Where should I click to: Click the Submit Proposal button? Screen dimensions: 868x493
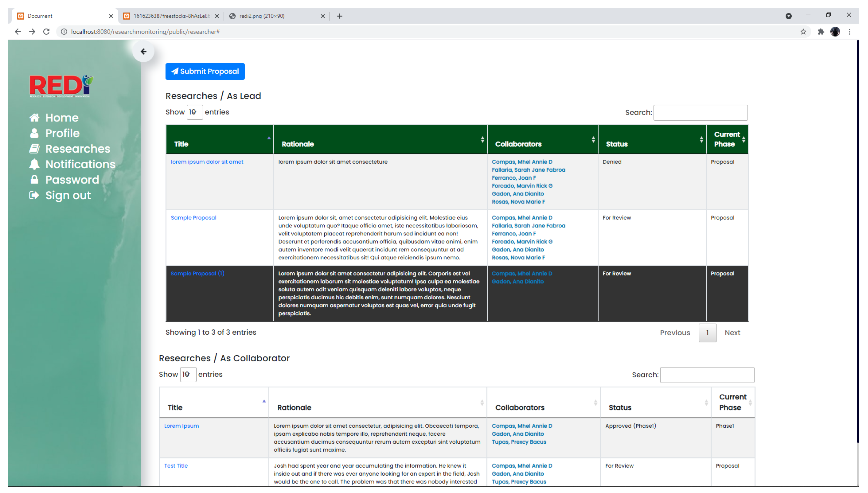(205, 71)
